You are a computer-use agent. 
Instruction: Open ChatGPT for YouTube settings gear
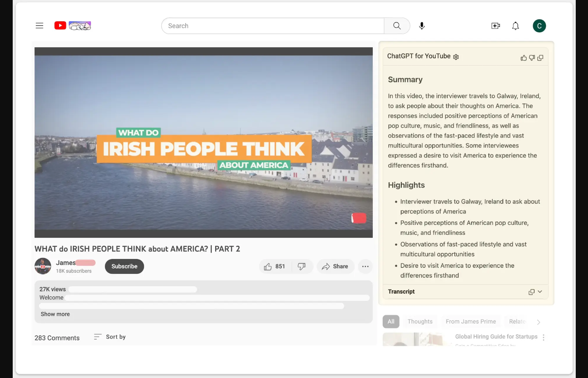pos(456,57)
